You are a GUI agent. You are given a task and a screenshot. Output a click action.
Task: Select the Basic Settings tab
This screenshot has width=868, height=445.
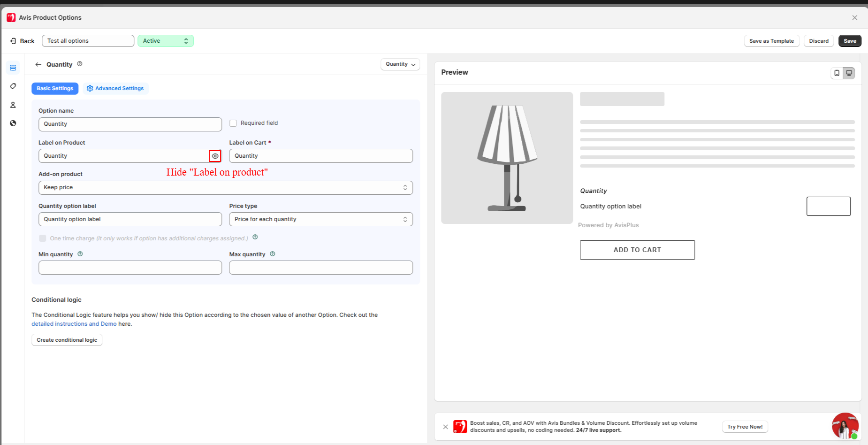coord(55,88)
